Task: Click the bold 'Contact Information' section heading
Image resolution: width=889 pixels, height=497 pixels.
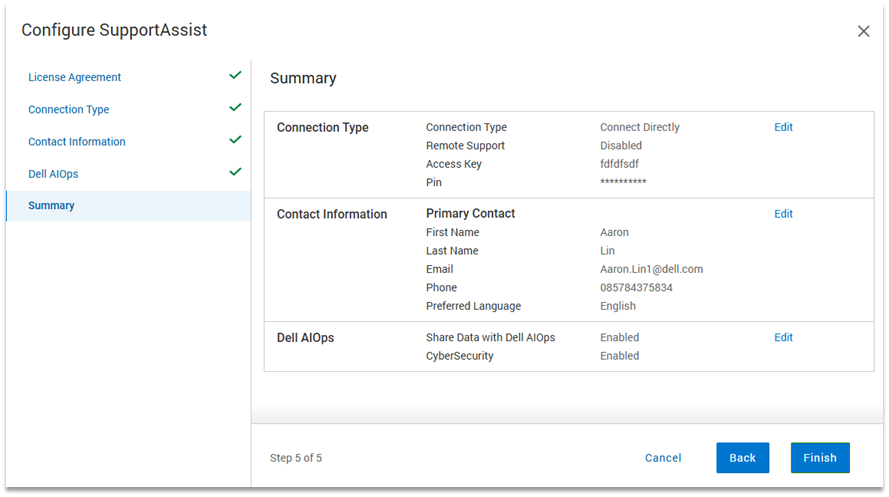Action: [332, 214]
